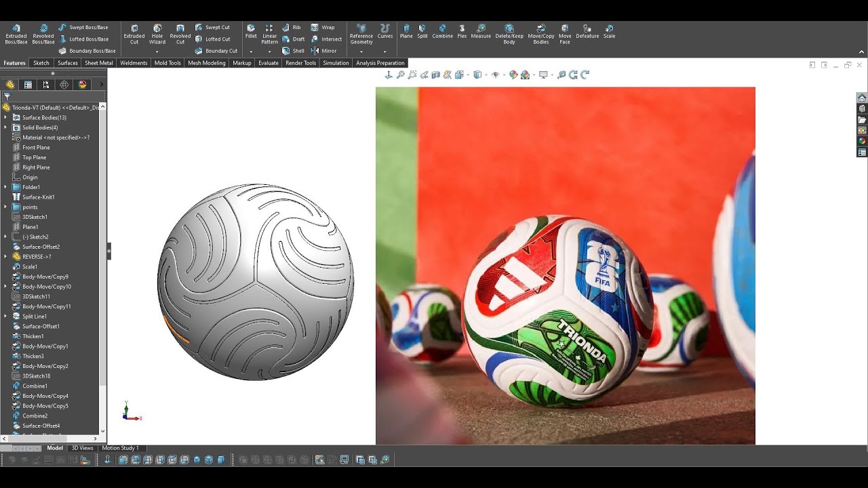The width and height of the screenshot is (868, 488).
Task: Insert a reference Plane
Action: (x=406, y=31)
